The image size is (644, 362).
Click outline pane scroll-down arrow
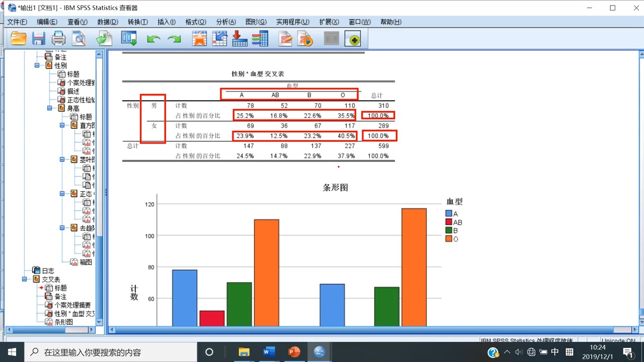[99, 322]
